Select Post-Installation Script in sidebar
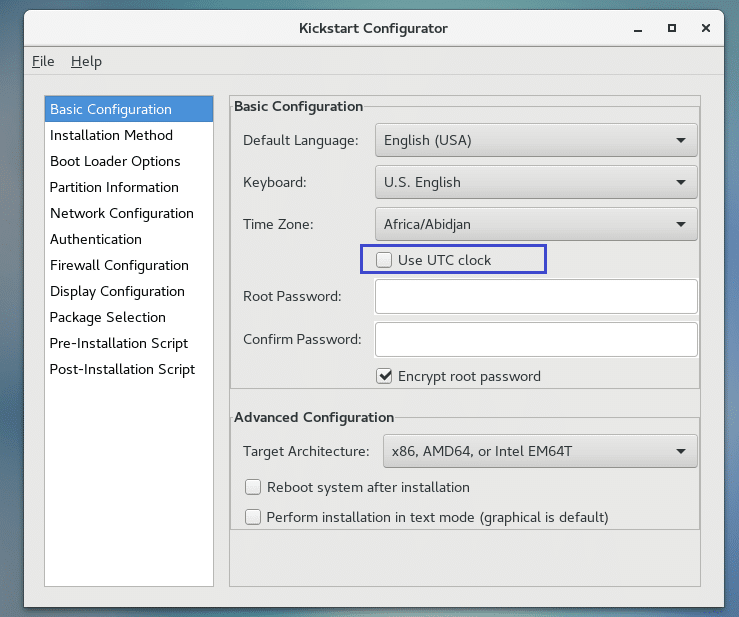 [x=122, y=369]
